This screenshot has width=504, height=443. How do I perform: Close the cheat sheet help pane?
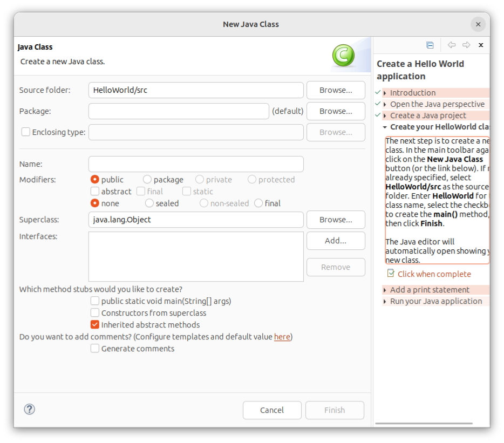[x=481, y=45]
